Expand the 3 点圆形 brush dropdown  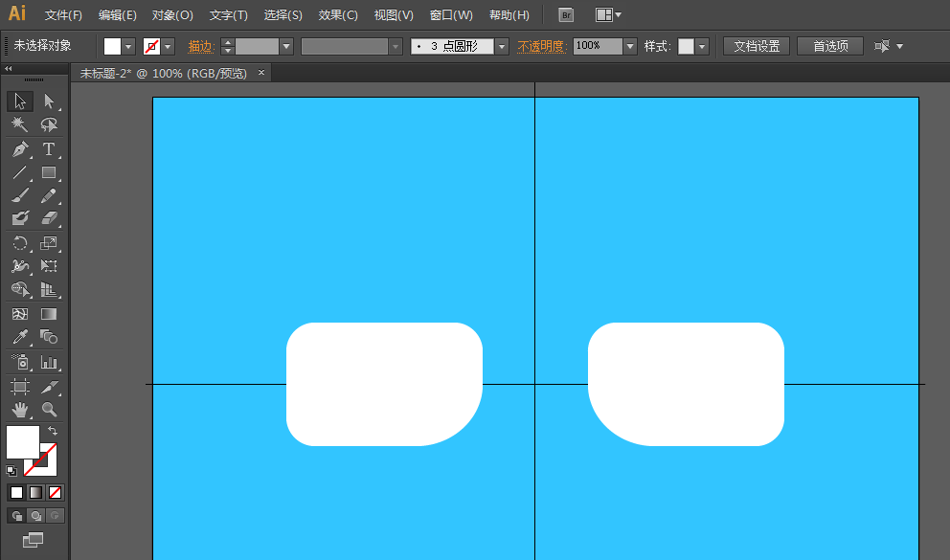pos(502,46)
